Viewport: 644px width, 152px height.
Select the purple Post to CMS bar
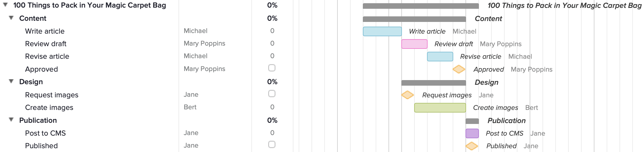tap(472, 133)
